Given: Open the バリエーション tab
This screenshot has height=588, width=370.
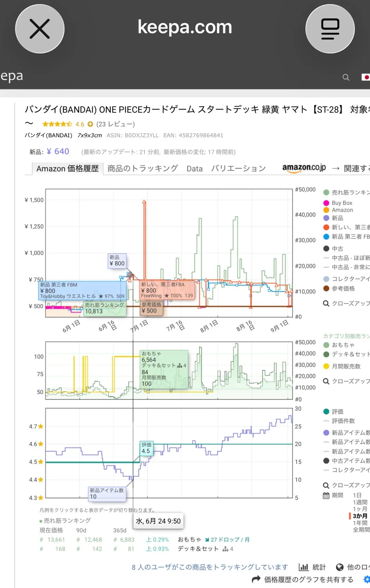Looking at the screenshot, I should point(238,169).
